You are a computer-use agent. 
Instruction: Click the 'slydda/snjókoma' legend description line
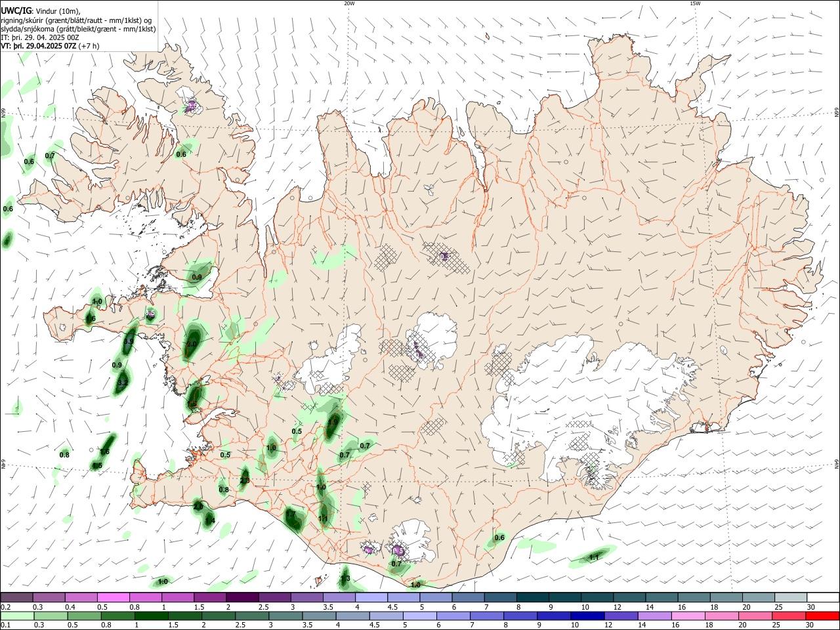pyautogui.click(x=78, y=29)
